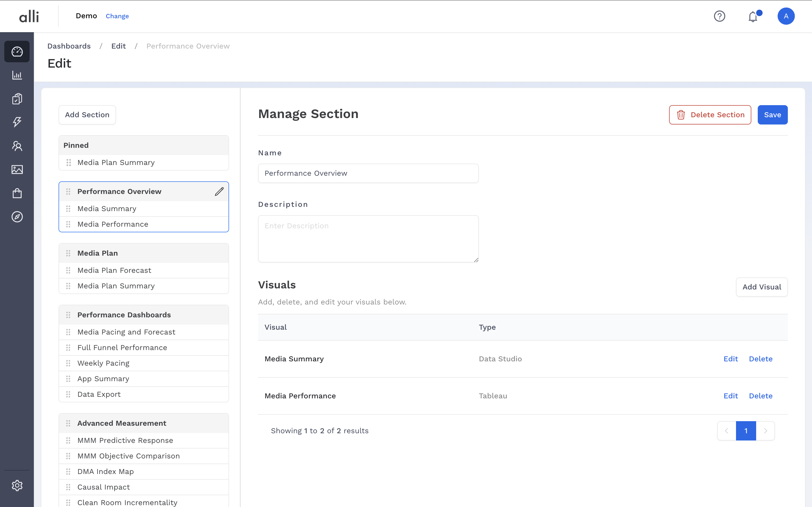Go to next results page arrow
The width and height of the screenshot is (812, 507).
[765, 431]
